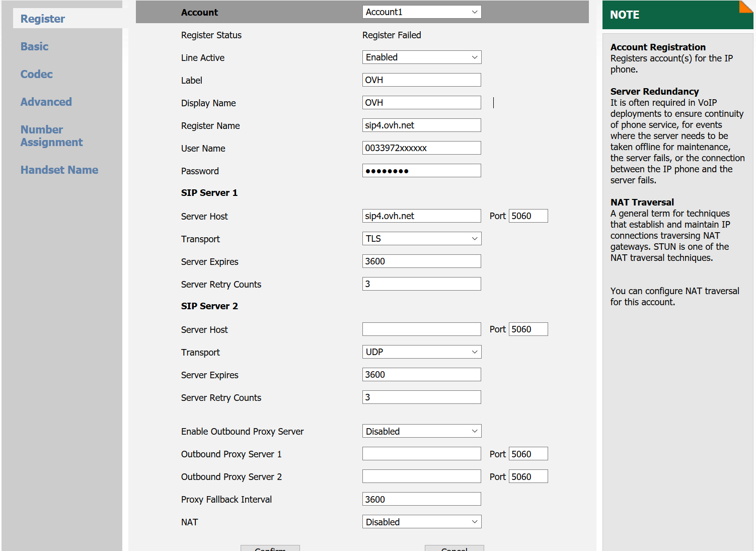
Task: Click the Register sidebar tab
Action: coord(43,19)
